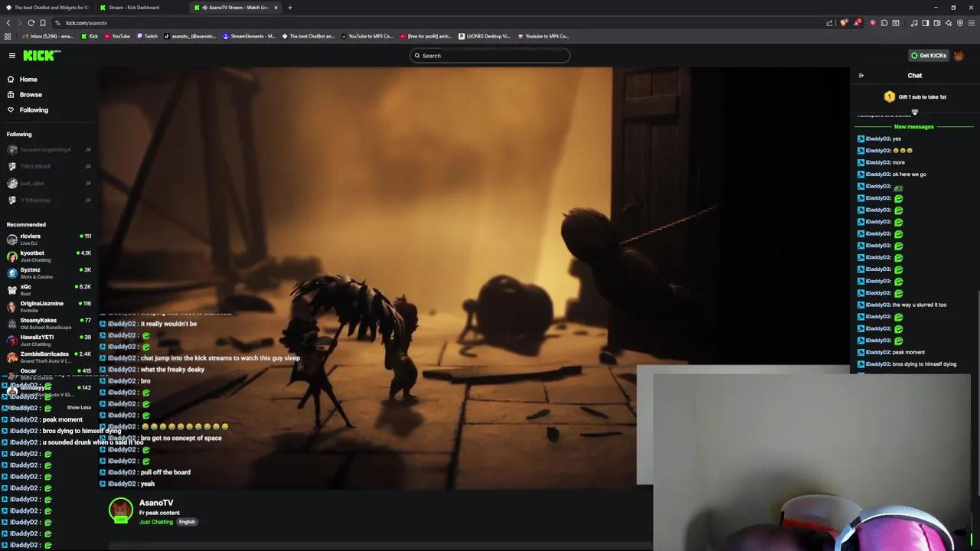980x551 pixels.
Task: Click chat message 'ok here we go'
Action: (909, 174)
